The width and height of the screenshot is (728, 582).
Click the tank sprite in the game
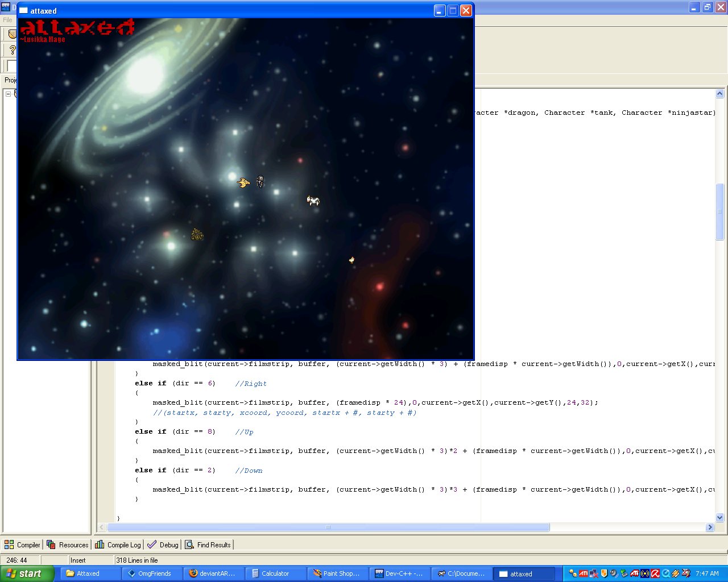point(197,234)
